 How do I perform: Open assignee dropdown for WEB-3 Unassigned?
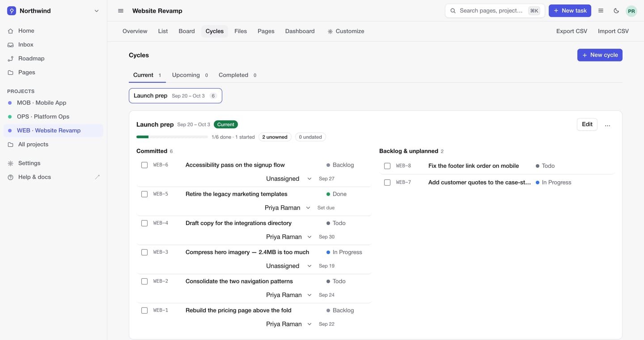click(x=289, y=266)
